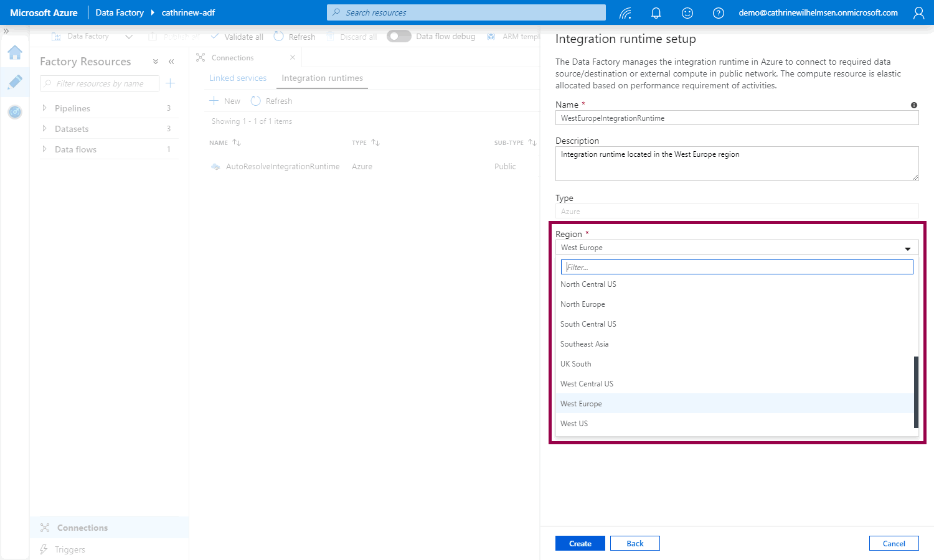Open the Region dropdown showing West Europe
The height and width of the screenshot is (560, 934).
pos(737,248)
